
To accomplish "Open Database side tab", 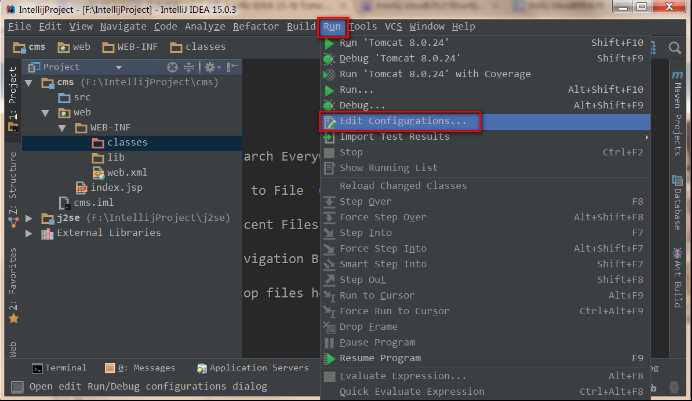I will [x=677, y=202].
